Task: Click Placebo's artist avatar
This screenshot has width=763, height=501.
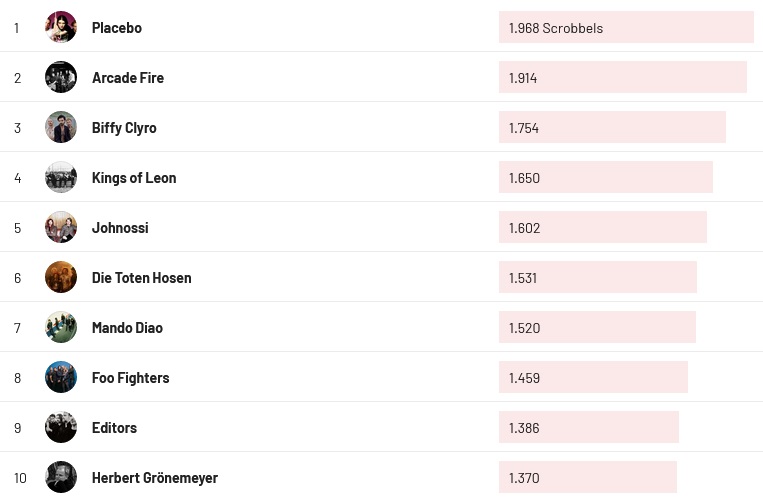Action: pos(61,27)
